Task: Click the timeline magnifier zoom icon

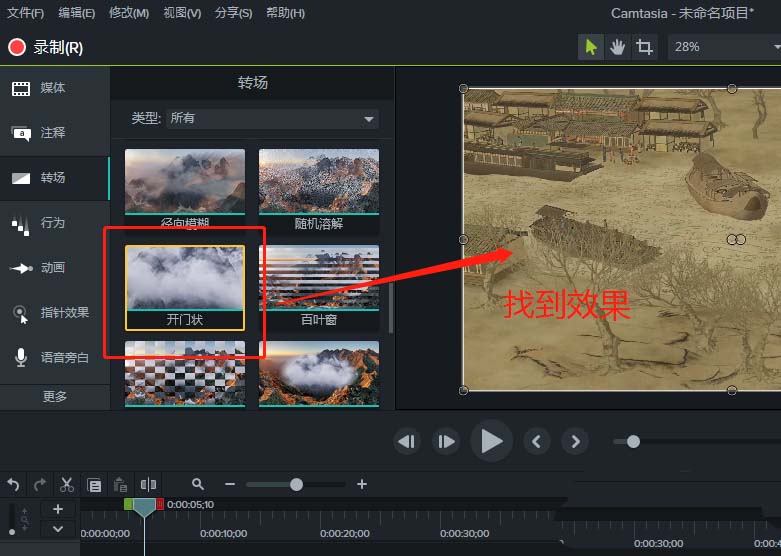Action: tap(198, 484)
